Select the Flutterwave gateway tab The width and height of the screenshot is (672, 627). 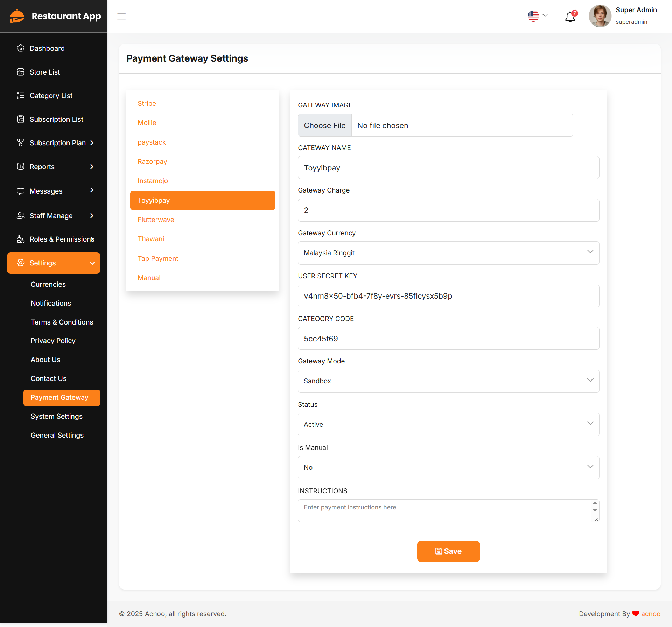[156, 220]
